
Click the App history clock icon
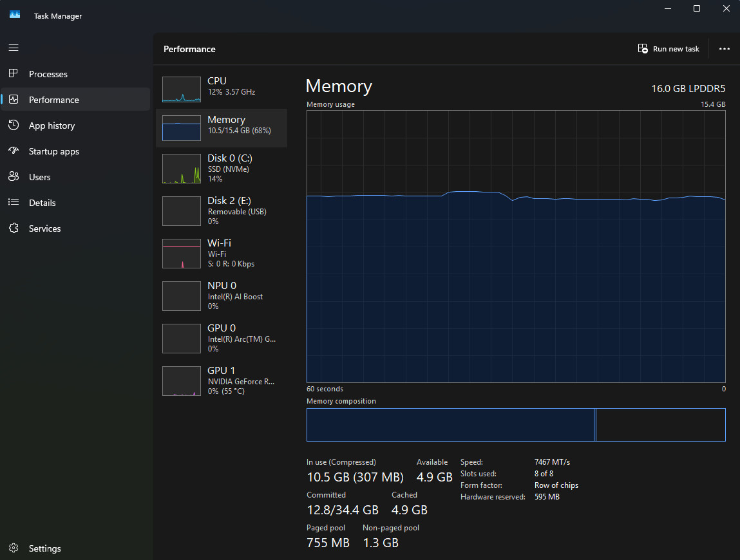[14, 125]
